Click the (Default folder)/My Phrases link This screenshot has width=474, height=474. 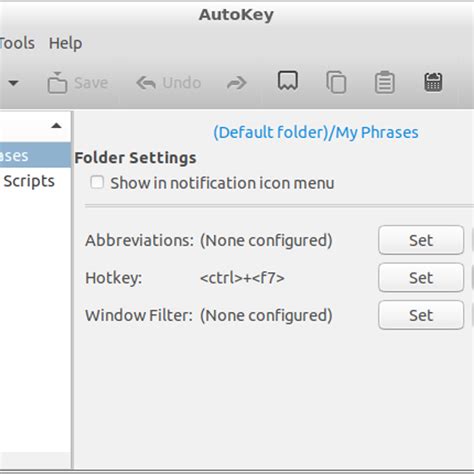point(316,132)
